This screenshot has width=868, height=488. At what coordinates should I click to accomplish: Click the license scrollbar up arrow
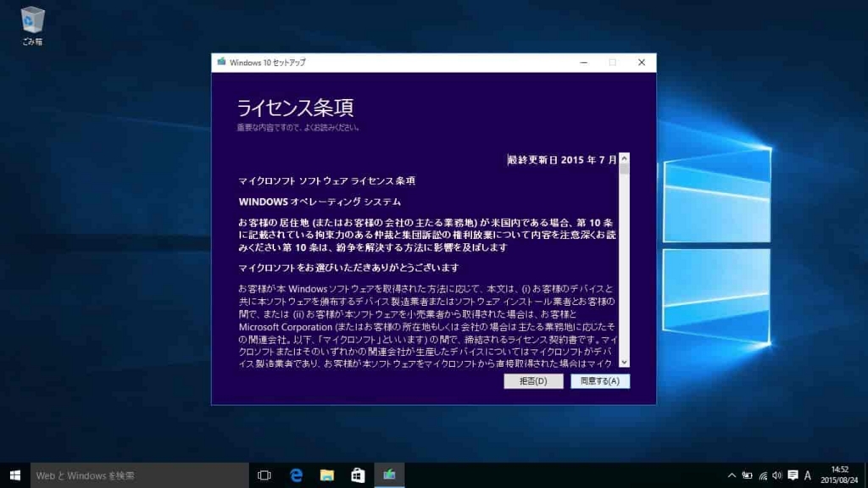625,158
